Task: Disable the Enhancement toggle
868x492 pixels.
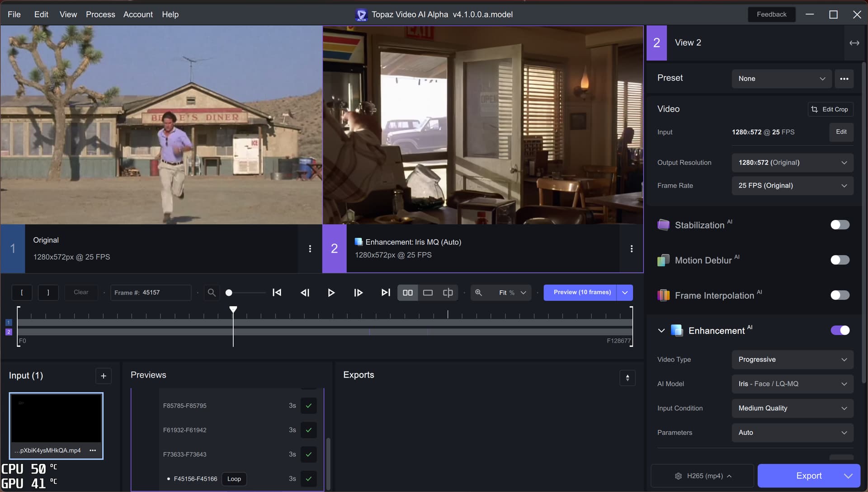Action: [840, 331]
